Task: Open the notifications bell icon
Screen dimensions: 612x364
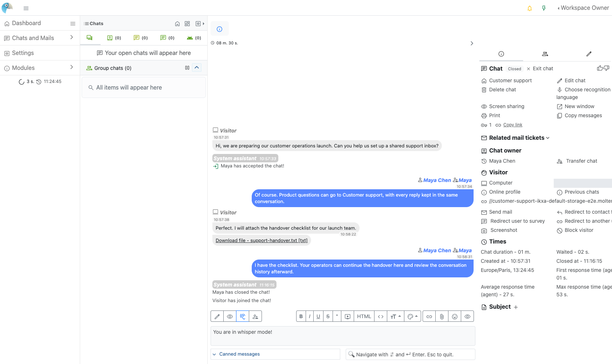Action: coord(530,8)
